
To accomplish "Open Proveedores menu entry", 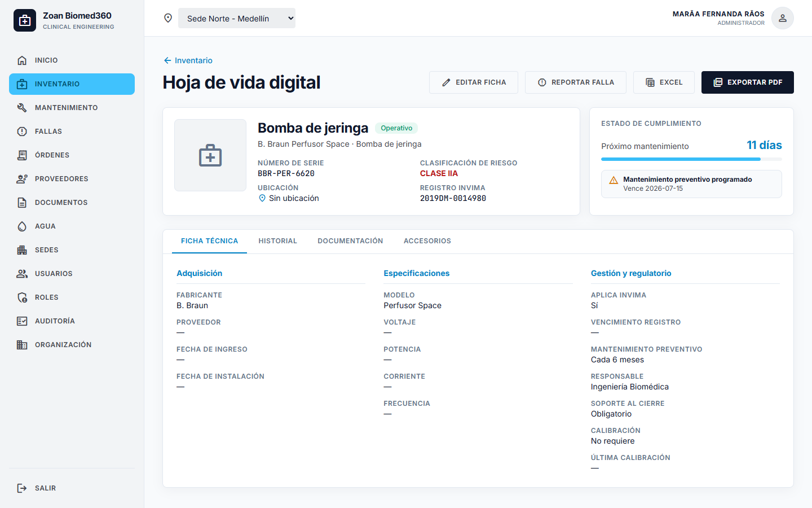I will 72,179.
